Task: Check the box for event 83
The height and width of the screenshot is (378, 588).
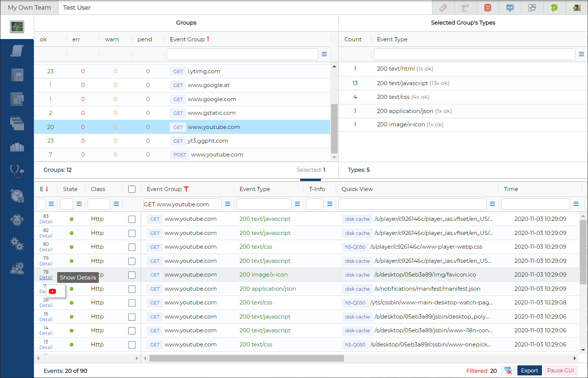Action: tap(132, 219)
